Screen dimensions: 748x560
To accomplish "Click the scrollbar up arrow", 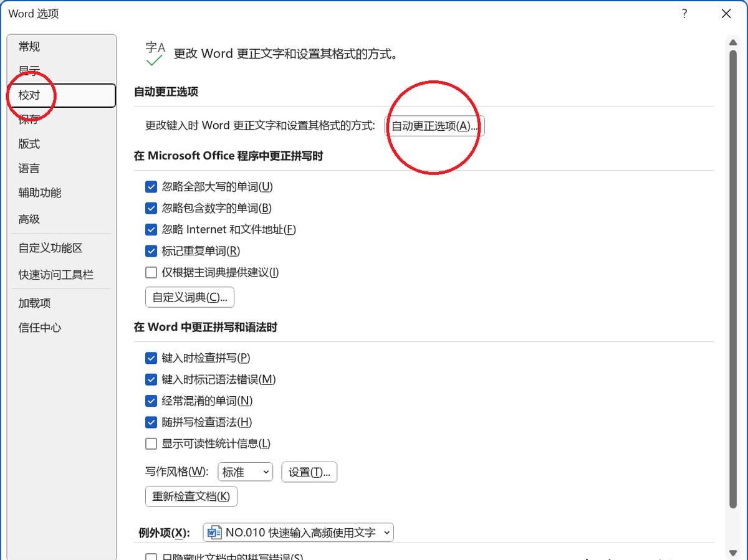I will [733, 42].
